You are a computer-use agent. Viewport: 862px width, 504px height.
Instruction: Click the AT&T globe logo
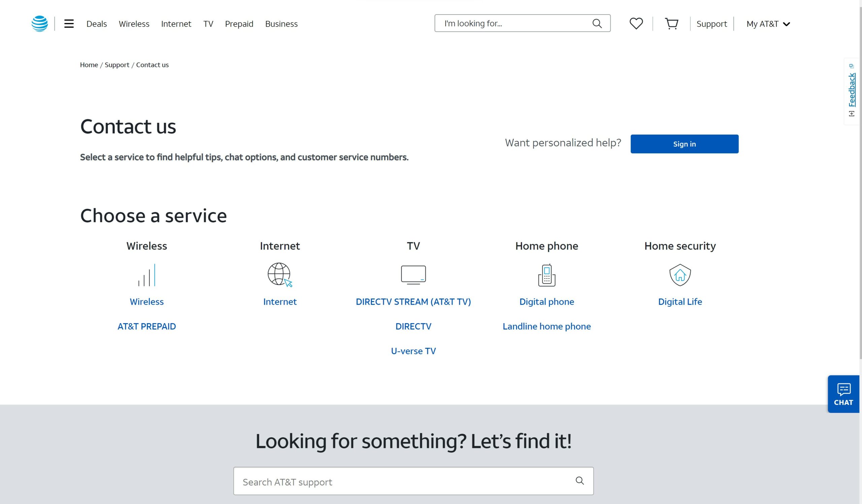[40, 24]
